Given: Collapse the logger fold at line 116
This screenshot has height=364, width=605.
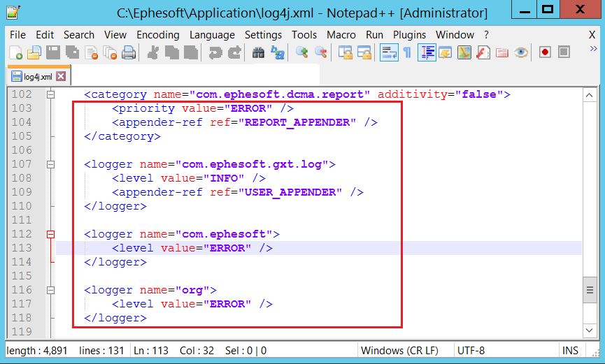Looking at the screenshot, I should pyautogui.click(x=50, y=290).
